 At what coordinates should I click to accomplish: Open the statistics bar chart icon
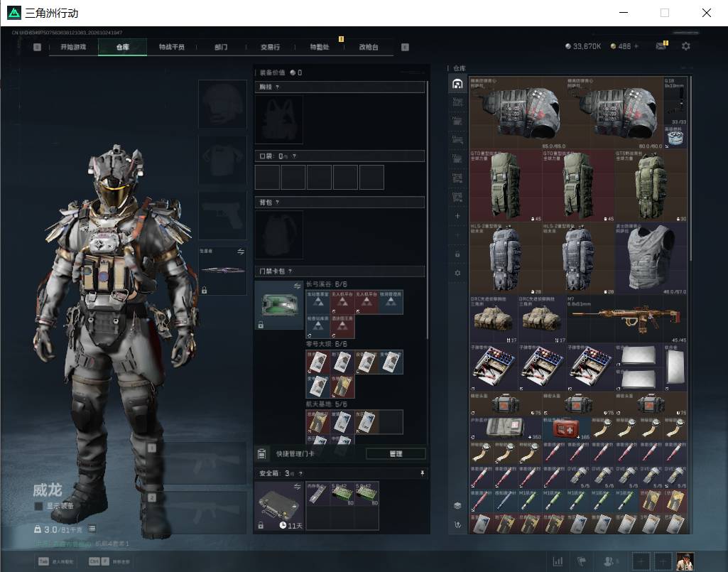click(x=558, y=561)
